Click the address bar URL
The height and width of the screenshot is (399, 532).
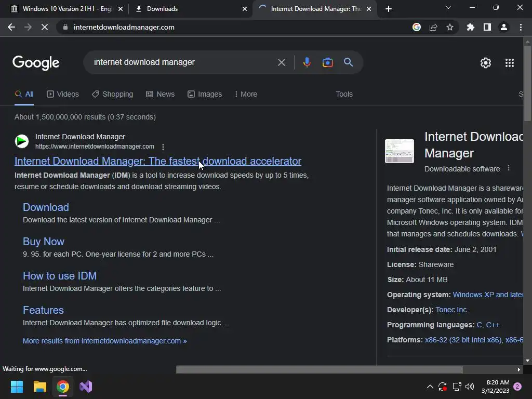124,27
